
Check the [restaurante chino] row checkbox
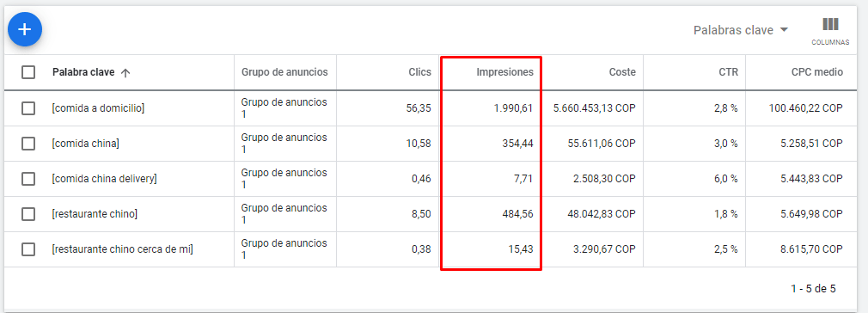click(28, 214)
